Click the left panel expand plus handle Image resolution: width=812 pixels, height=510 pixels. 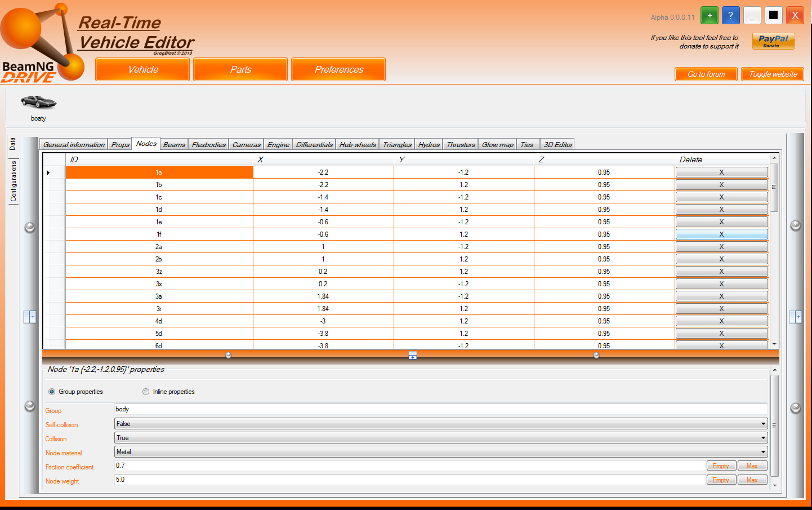[x=30, y=317]
